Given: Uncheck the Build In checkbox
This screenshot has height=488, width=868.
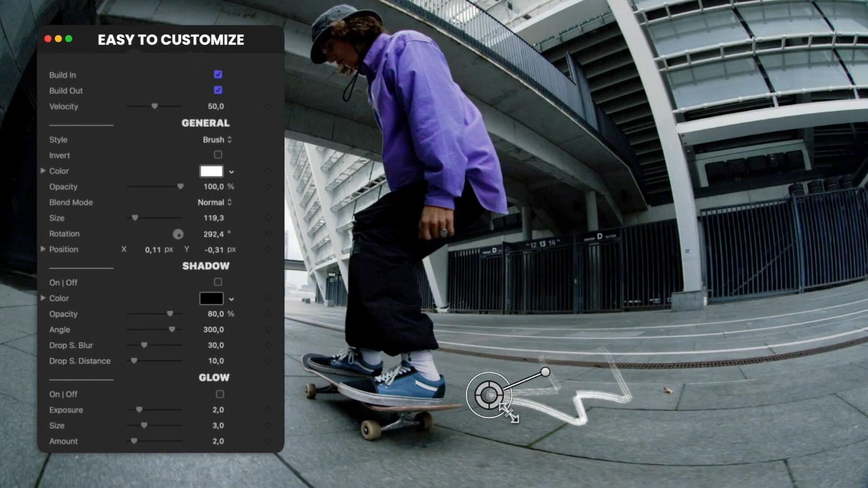Looking at the screenshot, I should tap(218, 75).
